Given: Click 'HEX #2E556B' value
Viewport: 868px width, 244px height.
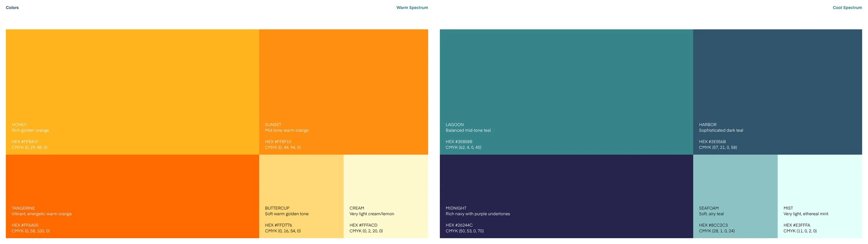Looking at the screenshot, I should click(712, 142).
